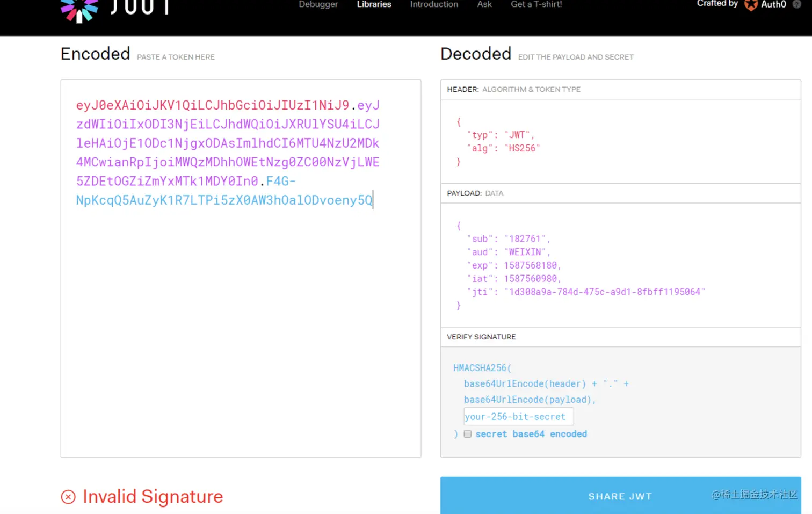Click the "sub": "182761" payload line

point(509,238)
